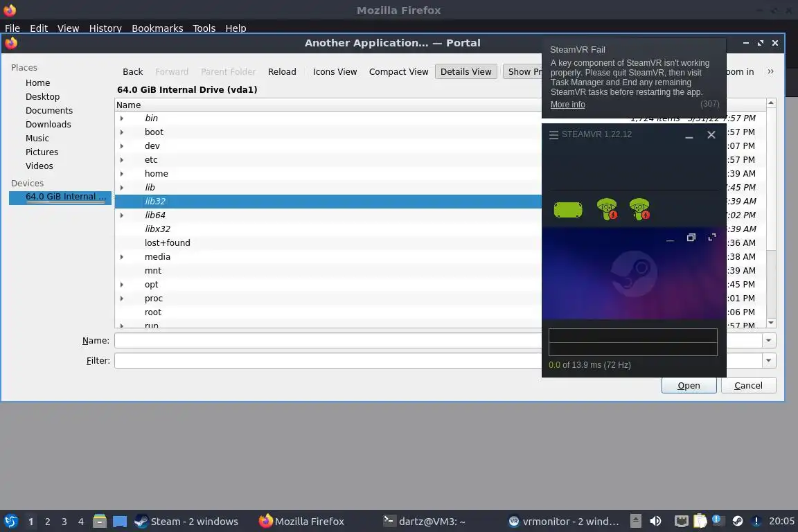The width and height of the screenshot is (798, 532).
Task: Expand the dev folder tree arrow
Action: tap(122, 145)
